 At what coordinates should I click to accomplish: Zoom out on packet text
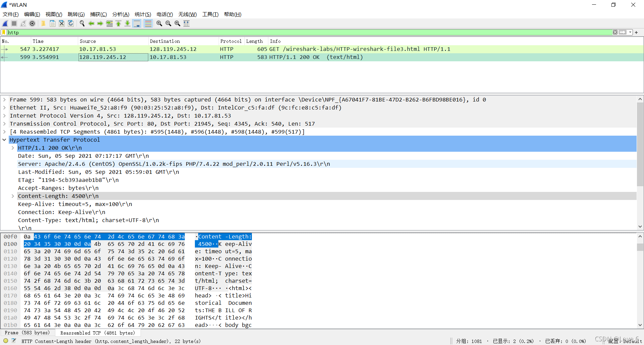pyautogui.click(x=168, y=23)
